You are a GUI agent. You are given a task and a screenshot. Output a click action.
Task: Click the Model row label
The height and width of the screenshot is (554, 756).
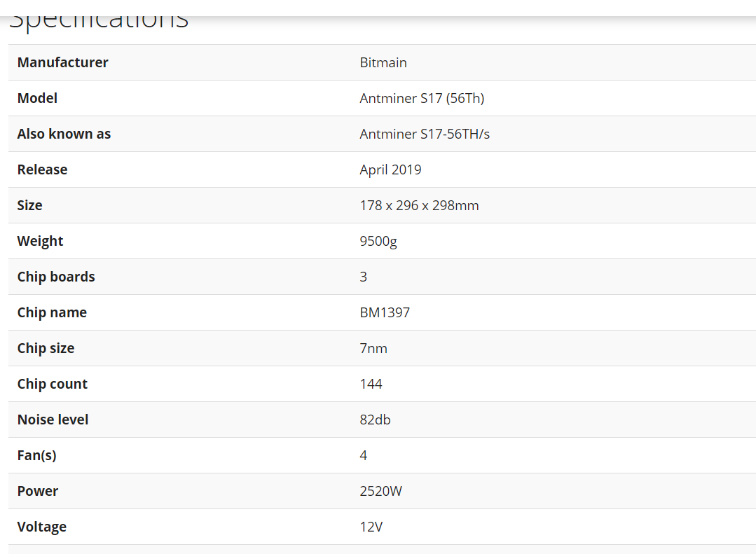[37, 98]
